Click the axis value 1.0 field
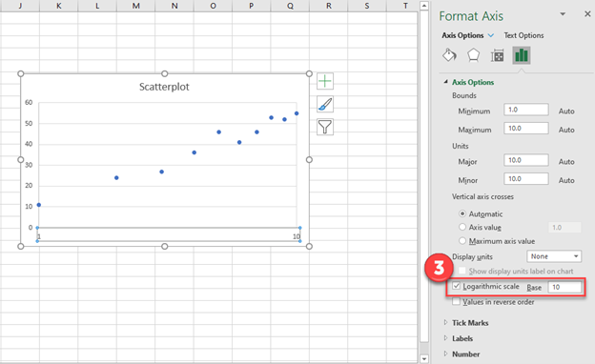The width and height of the screenshot is (595, 364). [x=564, y=227]
